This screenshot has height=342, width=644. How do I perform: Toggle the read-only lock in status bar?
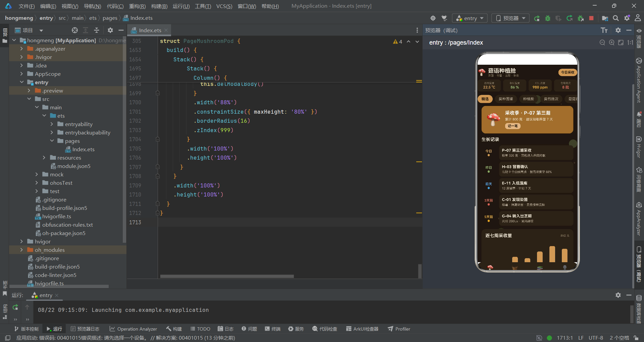(636, 338)
